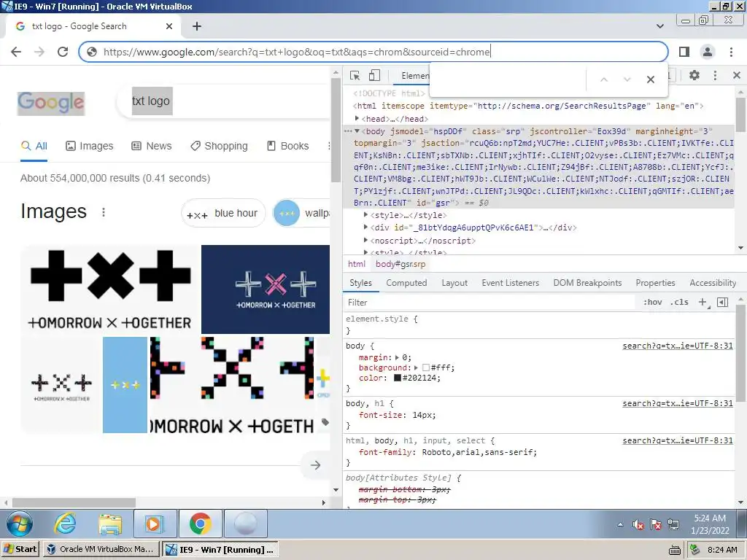
Task: Open the DOM Breakpoints tab
Action: pyautogui.click(x=587, y=283)
